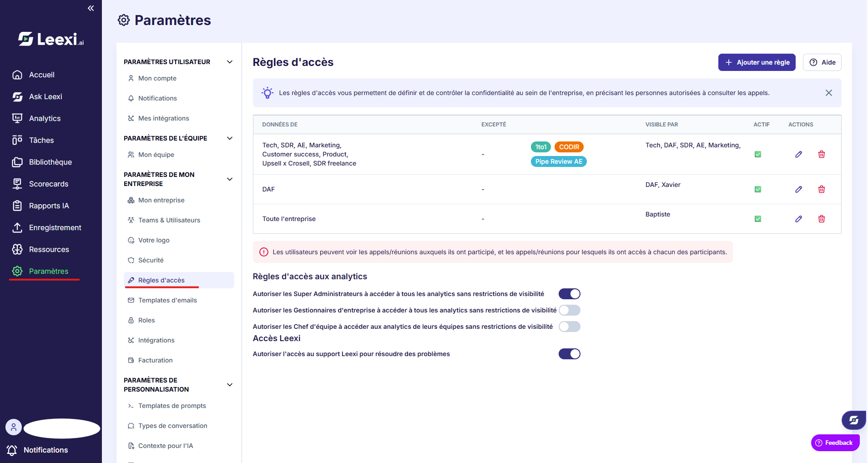Edit the Tech, SDR, AE rule with pencil
Viewport: 868px width, 463px height.
[798, 154]
